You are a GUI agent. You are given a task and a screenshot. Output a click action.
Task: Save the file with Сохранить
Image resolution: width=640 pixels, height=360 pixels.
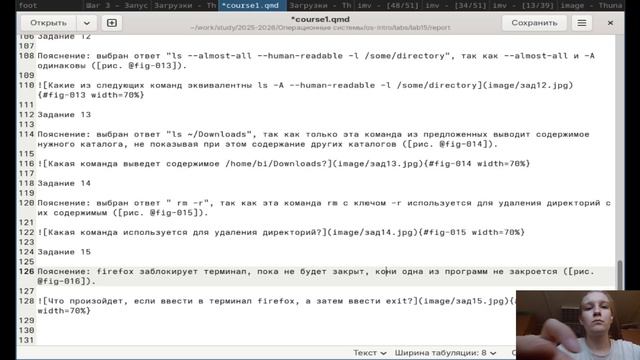pyautogui.click(x=534, y=23)
